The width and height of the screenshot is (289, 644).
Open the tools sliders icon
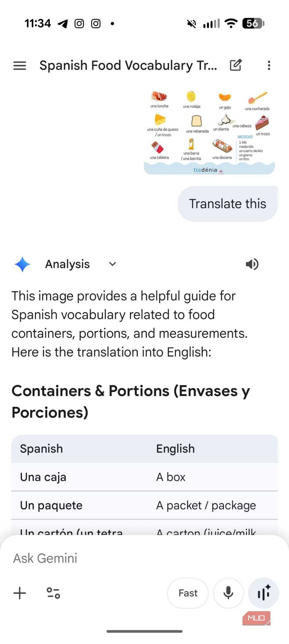tap(53, 593)
